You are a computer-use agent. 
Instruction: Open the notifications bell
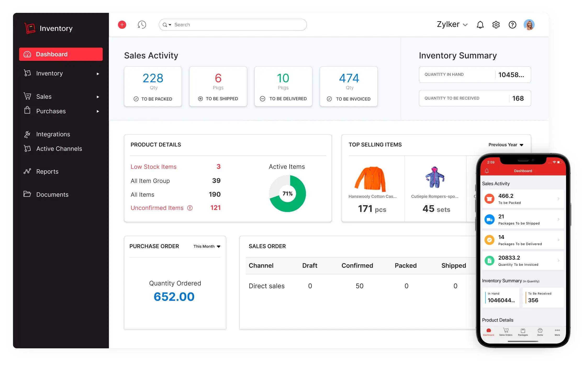click(x=480, y=24)
